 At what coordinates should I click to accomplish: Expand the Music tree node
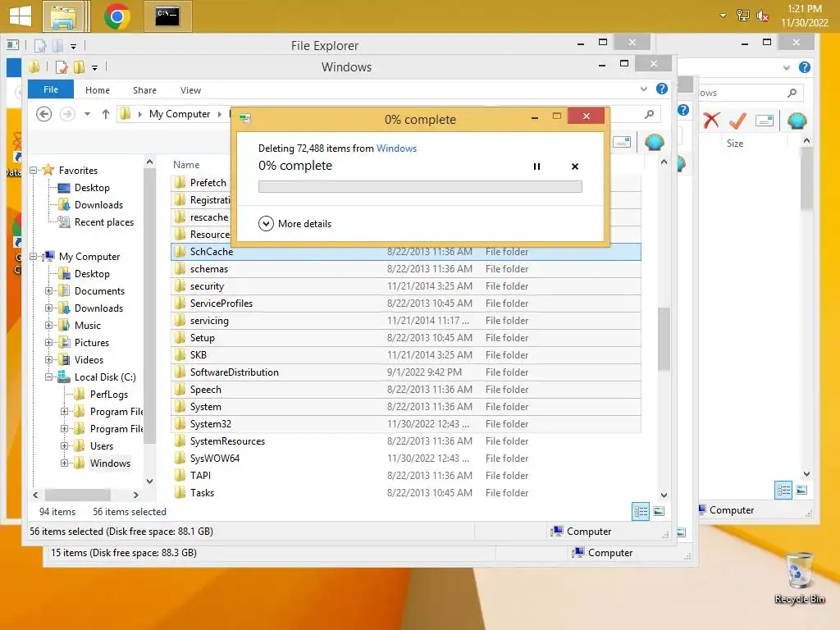click(x=48, y=325)
